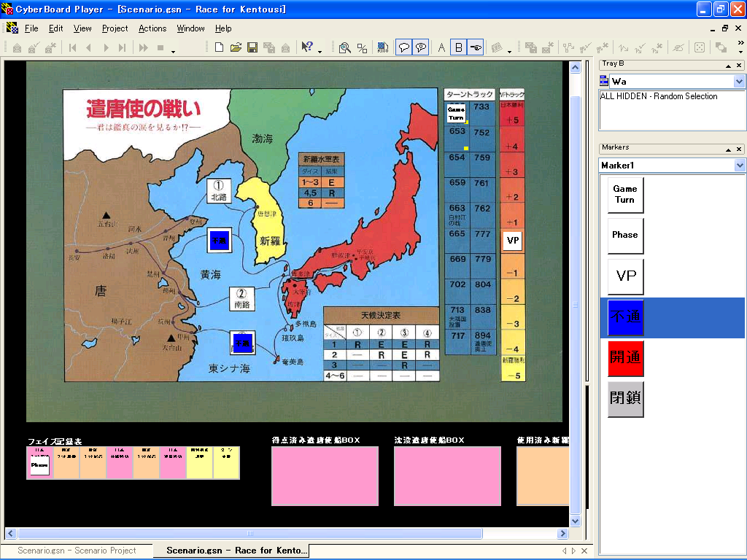Screen dimensions: 747x560
Task: Click the percent scale icon
Action: (x=362, y=47)
